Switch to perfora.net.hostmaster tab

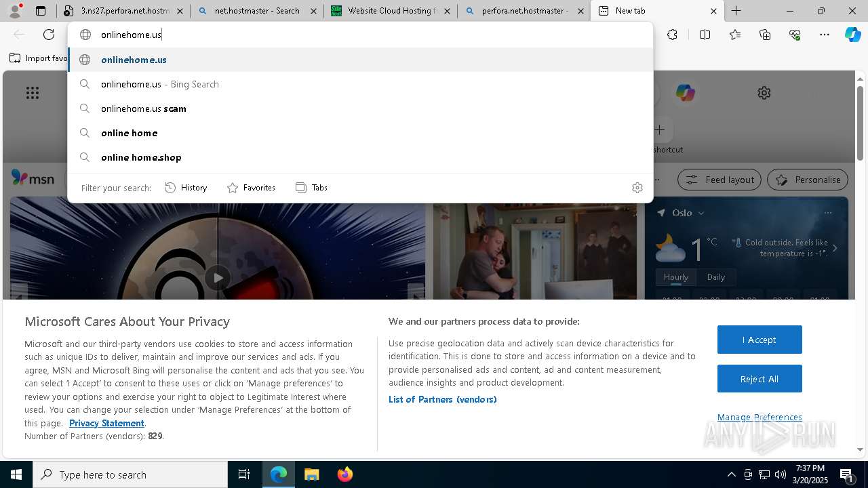524,11
